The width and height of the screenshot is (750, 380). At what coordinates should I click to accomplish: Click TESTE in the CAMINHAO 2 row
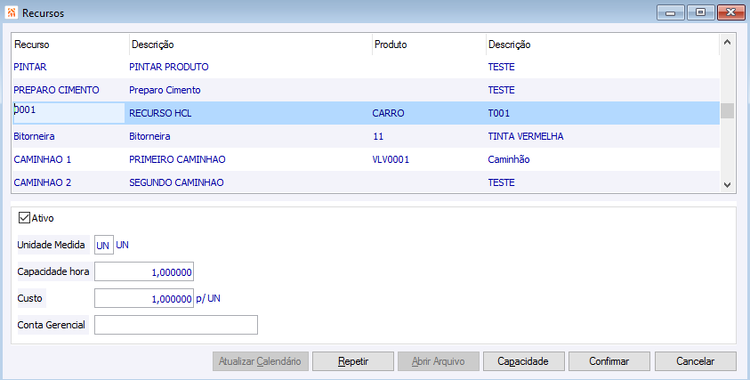coord(501,182)
